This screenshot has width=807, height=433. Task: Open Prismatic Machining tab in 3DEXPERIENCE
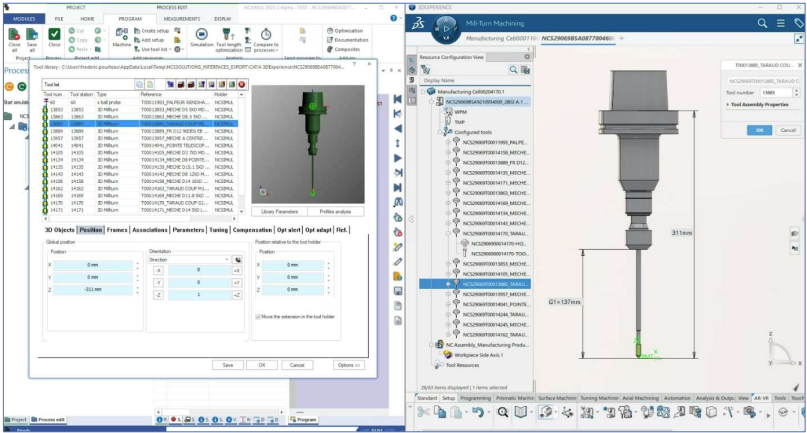tap(515, 398)
